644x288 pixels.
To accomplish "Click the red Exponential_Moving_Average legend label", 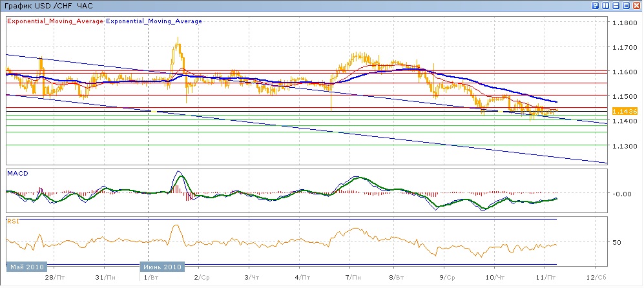I will pyautogui.click(x=55, y=21).
